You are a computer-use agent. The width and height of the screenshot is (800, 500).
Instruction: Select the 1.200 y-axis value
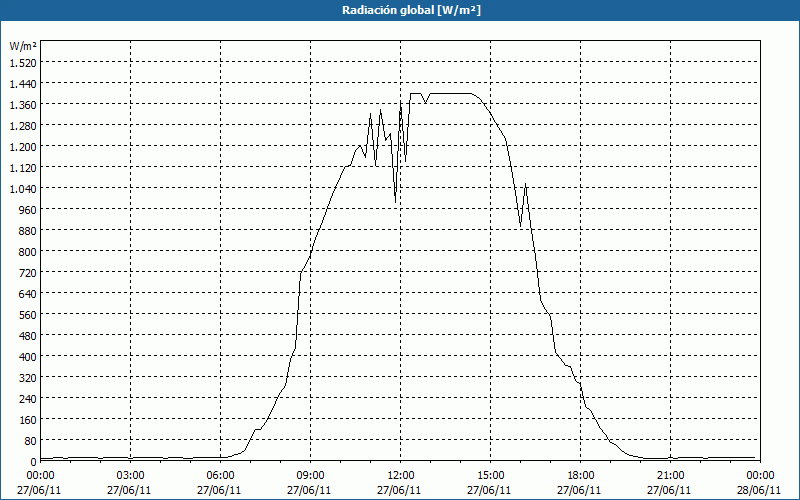click(x=23, y=146)
